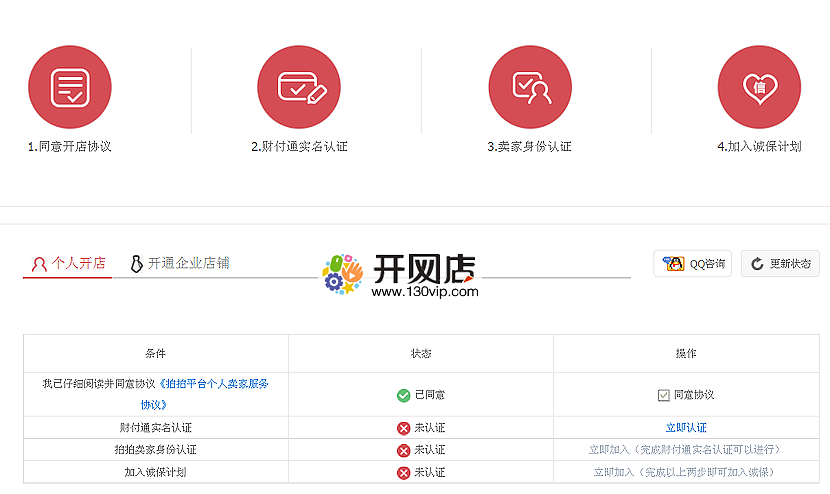The height and width of the screenshot is (494, 830).
Task: Click the 1.同意开店协议 step label
Action: point(69,146)
